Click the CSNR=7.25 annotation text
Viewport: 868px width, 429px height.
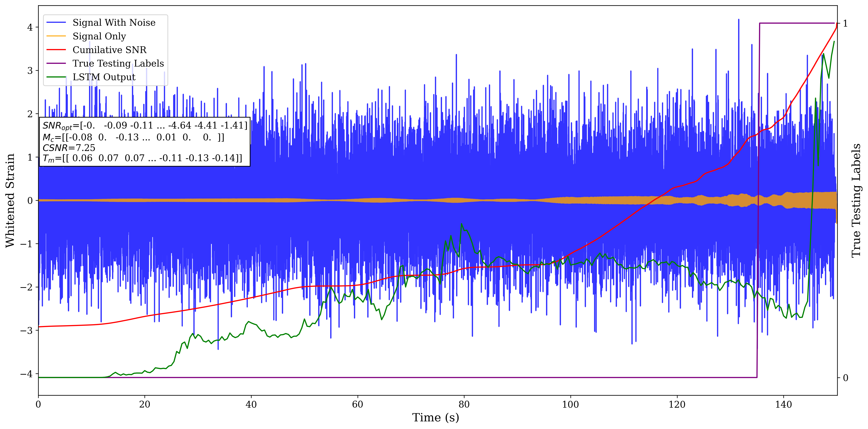tap(69, 148)
